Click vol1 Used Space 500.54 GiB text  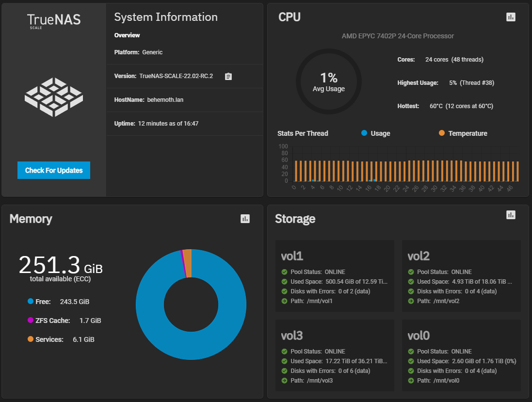tap(356, 282)
